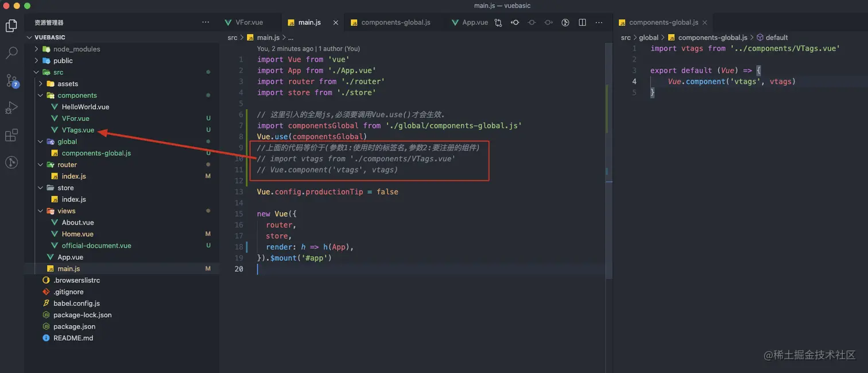
Task: Open babel.config.js file
Action: click(x=77, y=303)
